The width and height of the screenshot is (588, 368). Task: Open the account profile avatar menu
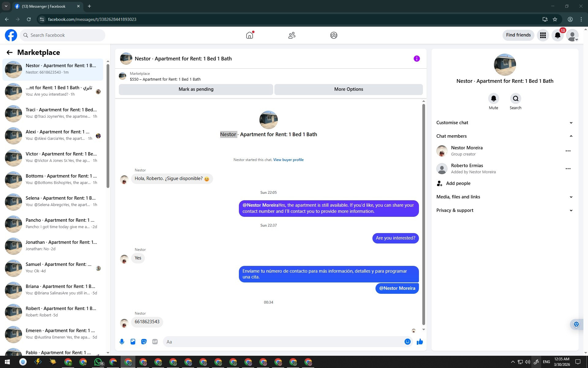click(572, 35)
